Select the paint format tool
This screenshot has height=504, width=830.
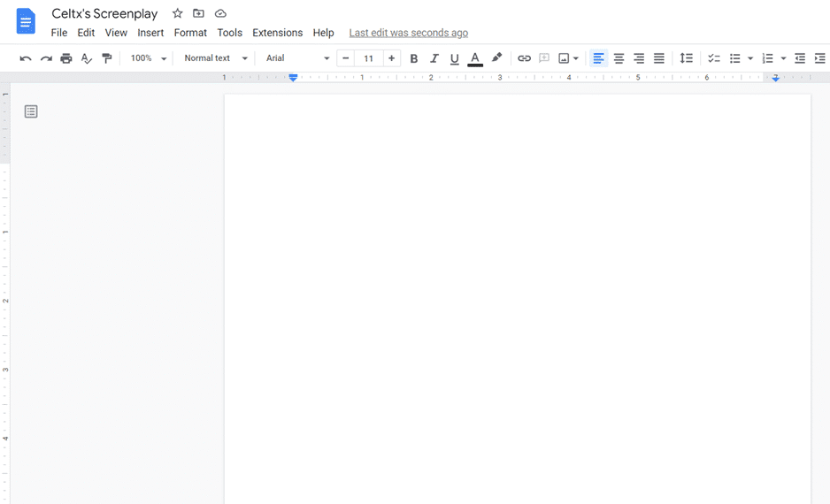pos(107,58)
